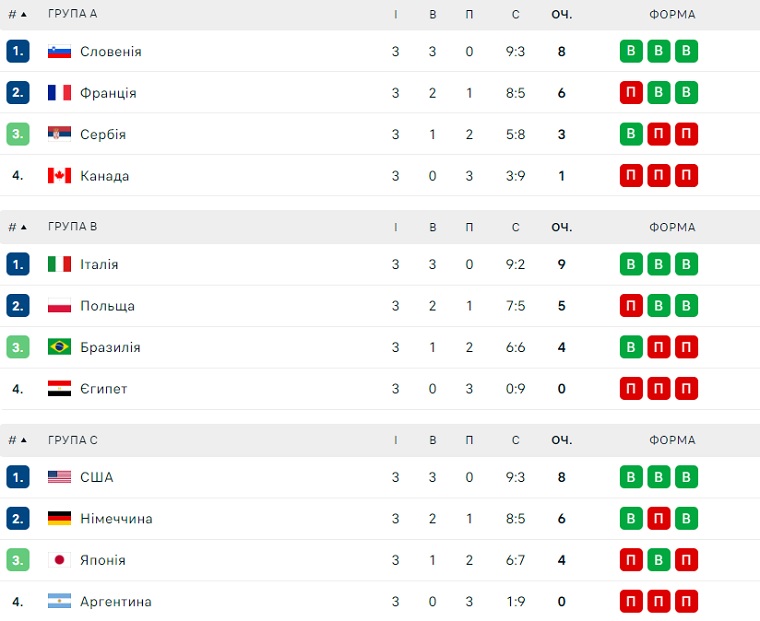This screenshot has width=760, height=621.
Task: Open the Франція team link
Action: tap(108, 93)
